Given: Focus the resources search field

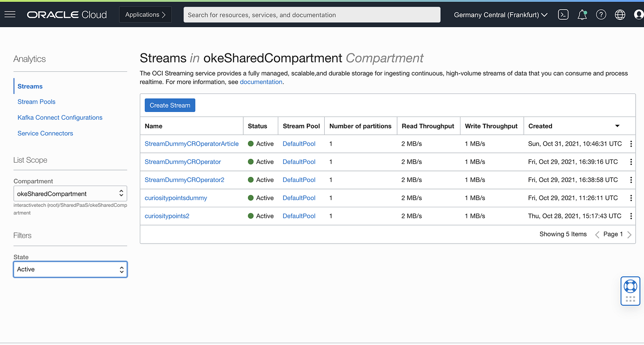Looking at the screenshot, I should pos(312,15).
